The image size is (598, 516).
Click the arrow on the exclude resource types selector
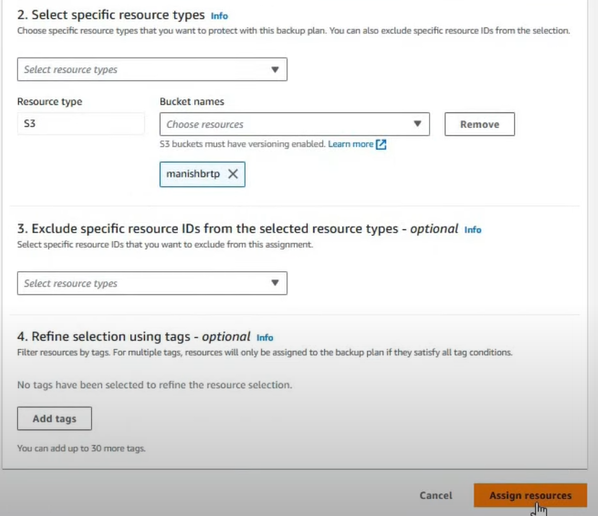[275, 283]
